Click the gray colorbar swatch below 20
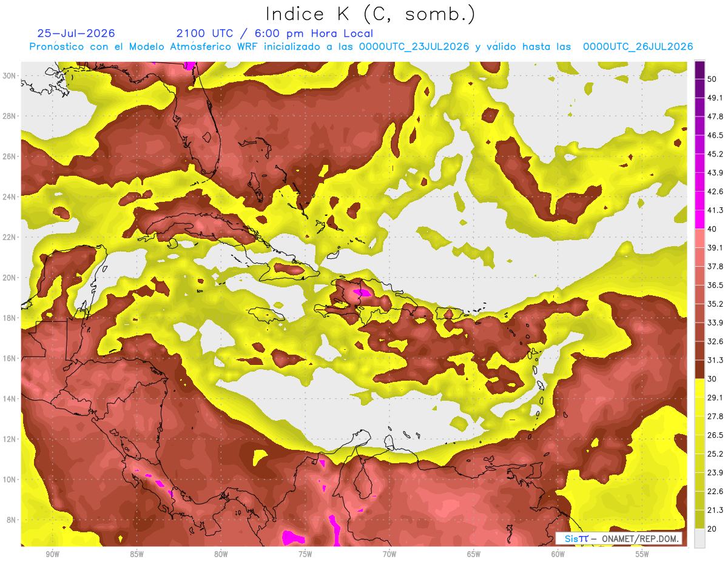 click(x=699, y=538)
